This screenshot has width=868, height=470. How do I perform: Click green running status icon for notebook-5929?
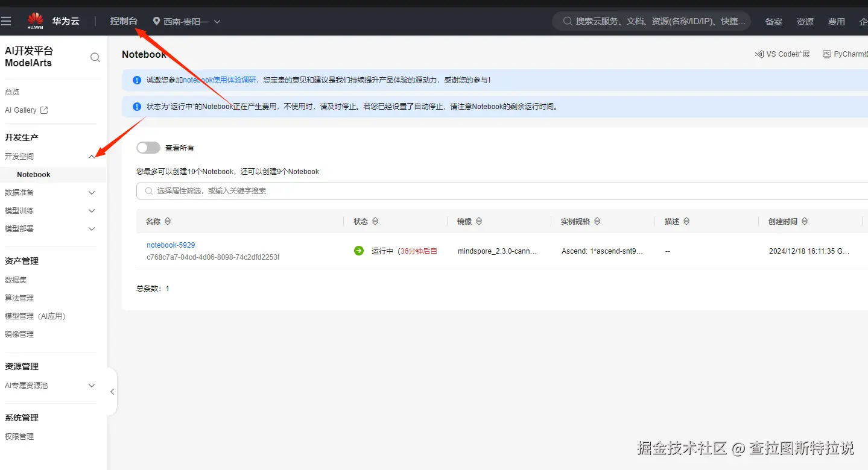point(359,251)
